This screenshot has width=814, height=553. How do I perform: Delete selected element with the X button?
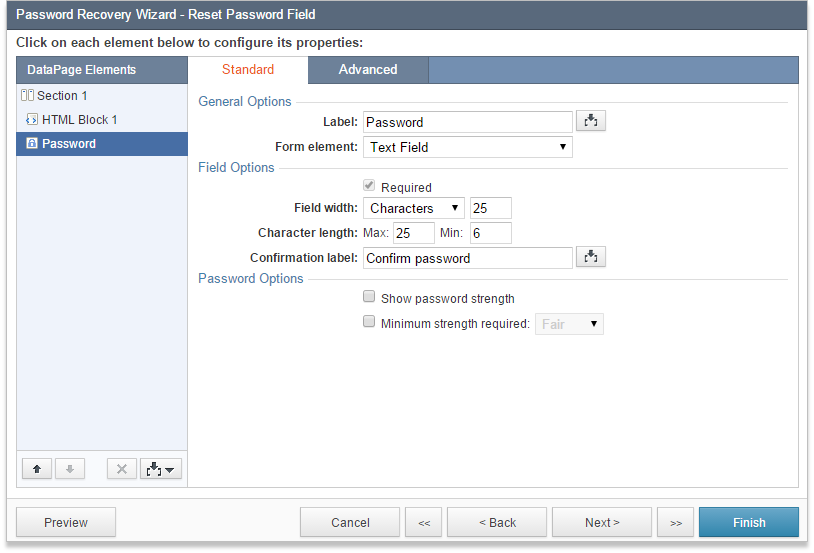[x=122, y=469]
